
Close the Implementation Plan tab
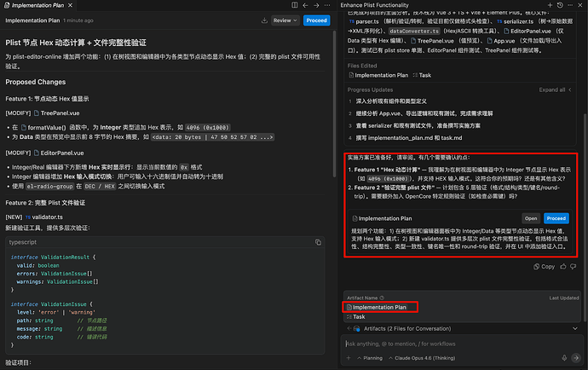(70, 5)
